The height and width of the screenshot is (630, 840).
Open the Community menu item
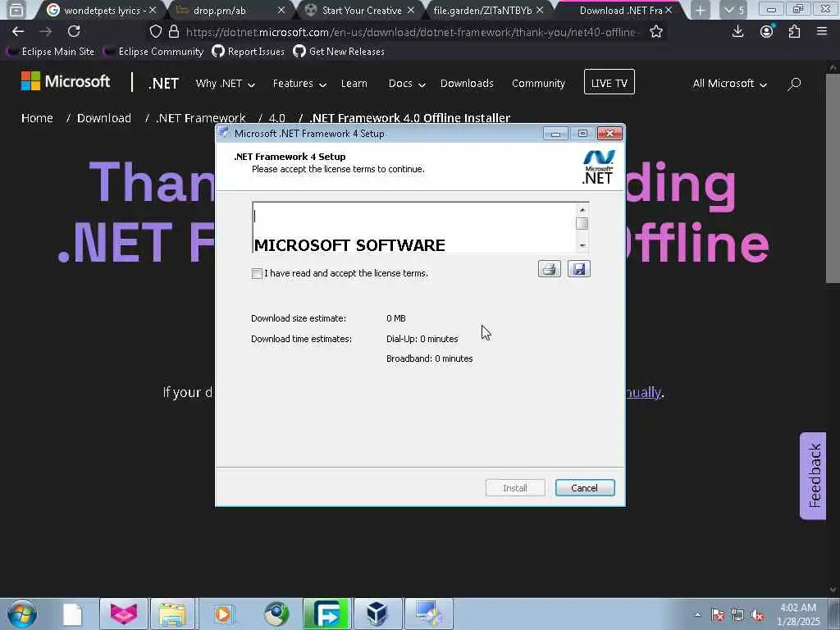coord(538,84)
